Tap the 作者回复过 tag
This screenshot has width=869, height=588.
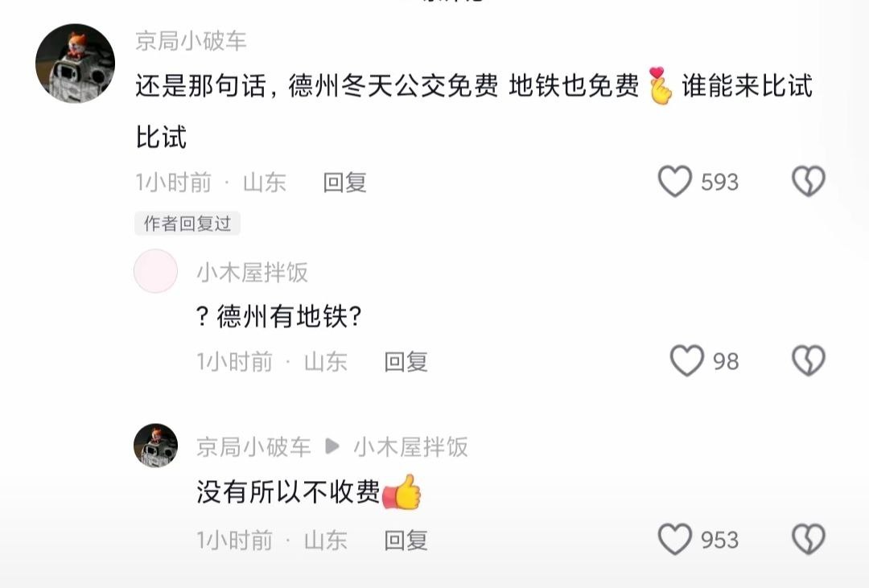(187, 224)
